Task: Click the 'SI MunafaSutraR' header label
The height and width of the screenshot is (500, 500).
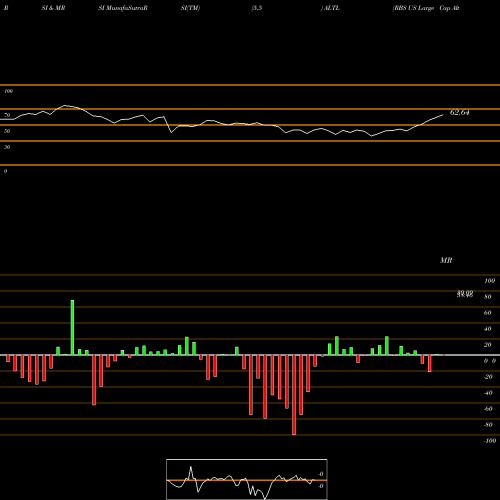Action: [123, 8]
